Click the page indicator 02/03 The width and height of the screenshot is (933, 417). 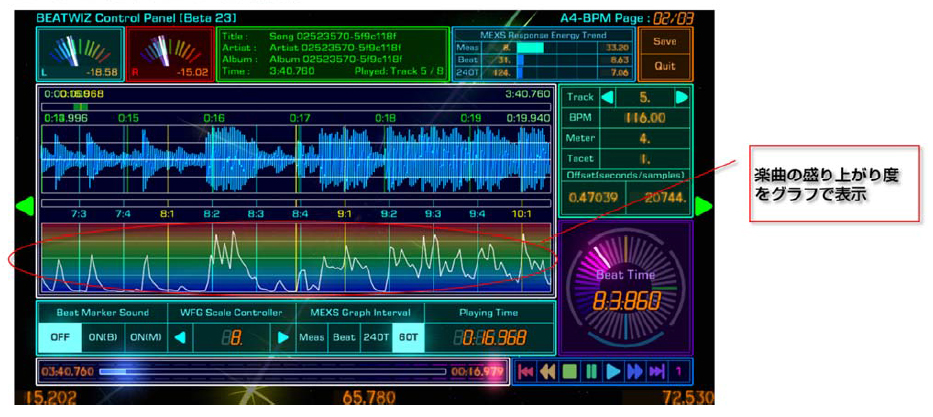coord(674,18)
